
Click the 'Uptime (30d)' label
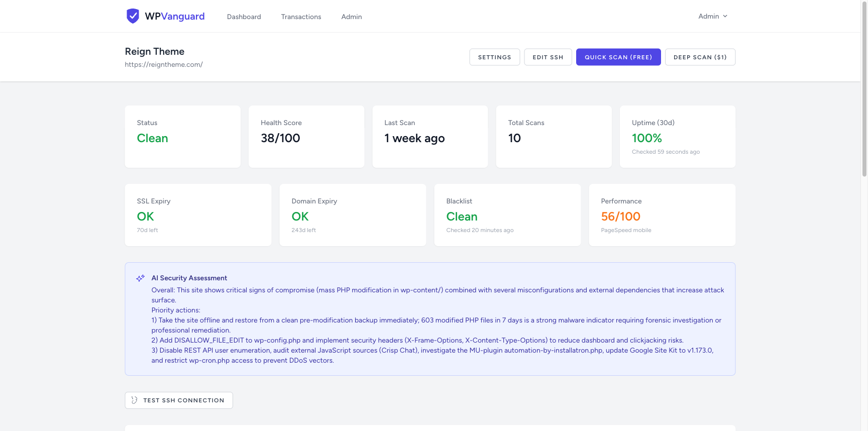pos(653,123)
